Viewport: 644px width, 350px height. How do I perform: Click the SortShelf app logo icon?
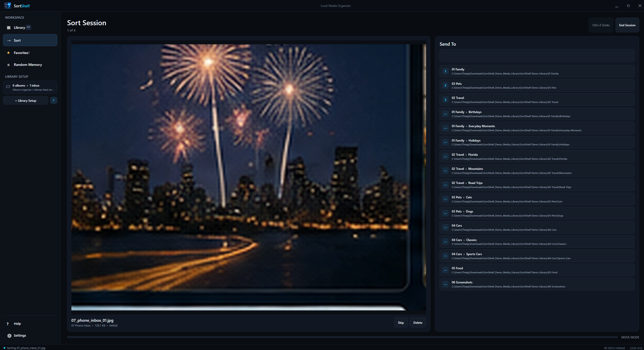[8, 6]
